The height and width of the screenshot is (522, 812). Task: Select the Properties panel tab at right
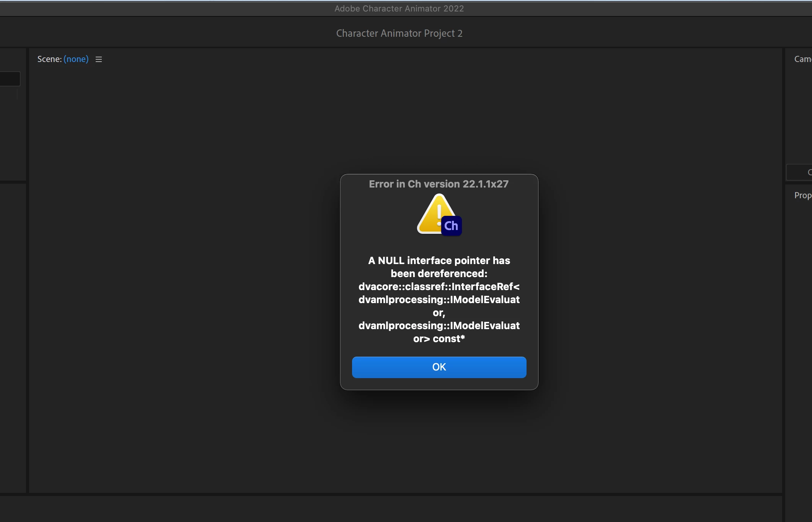tap(802, 195)
